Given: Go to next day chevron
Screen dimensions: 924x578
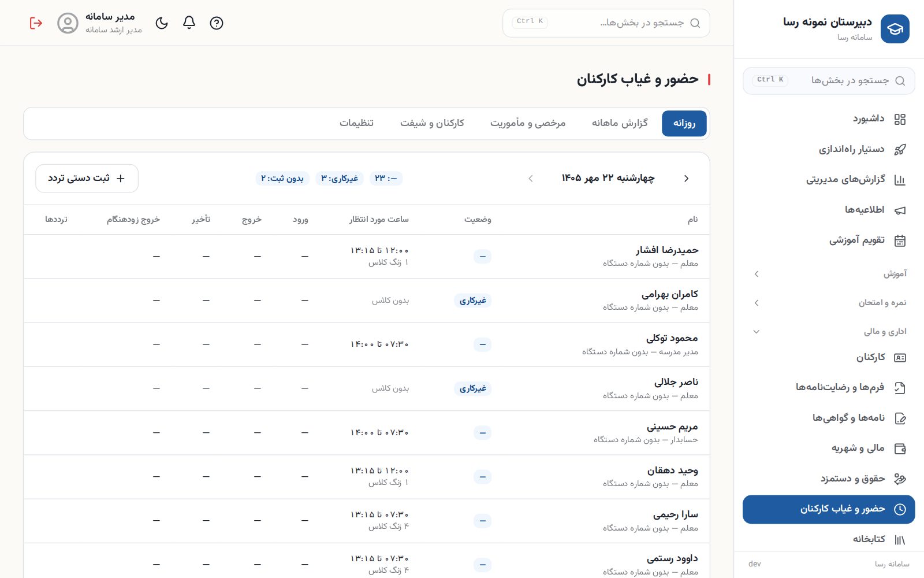Looking at the screenshot, I should [531, 179].
